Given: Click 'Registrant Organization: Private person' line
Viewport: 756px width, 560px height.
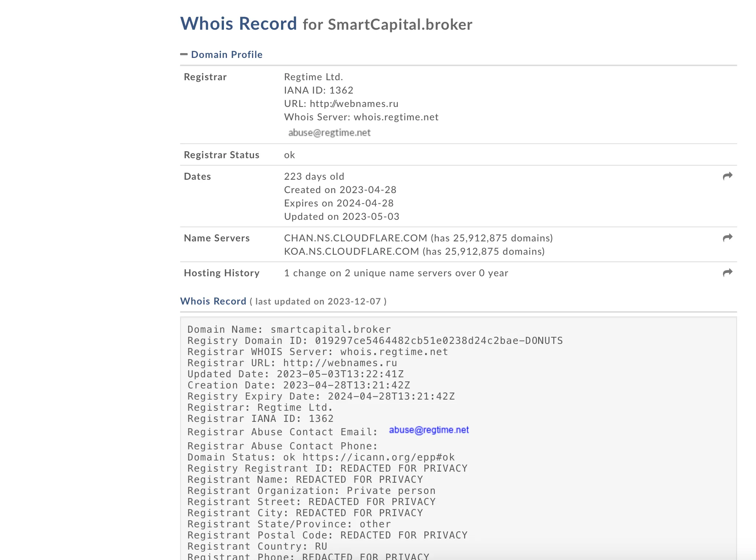Looking at the screenshot, I should point(311,491).
